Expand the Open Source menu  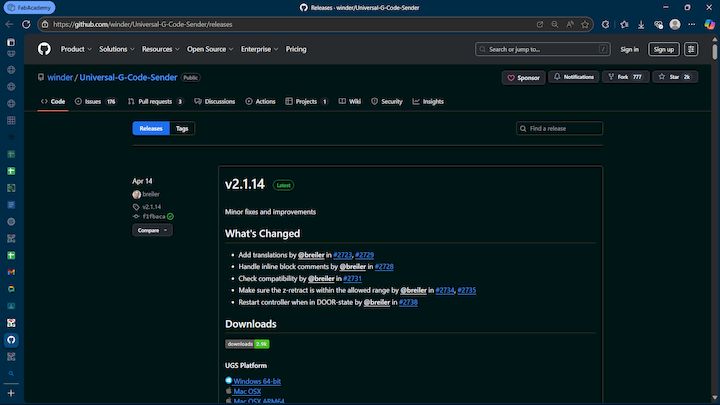pyautogui.click(x=210, y=49)
